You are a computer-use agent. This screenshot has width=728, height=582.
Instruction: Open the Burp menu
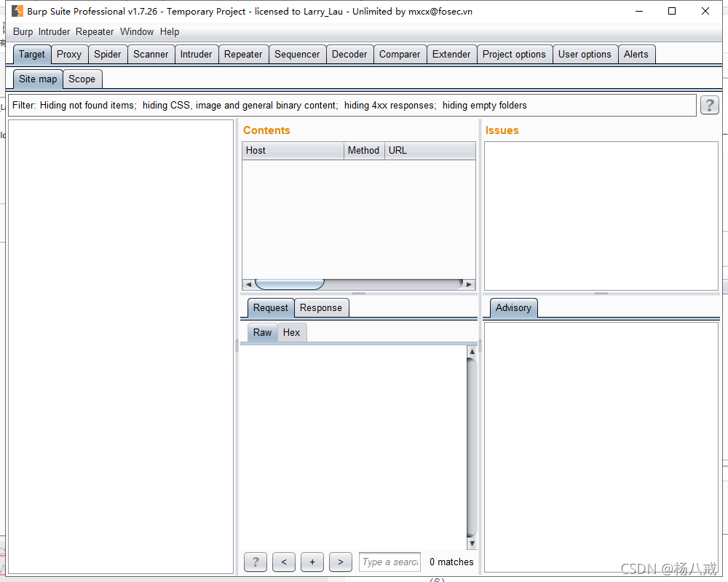pos(23,31)
